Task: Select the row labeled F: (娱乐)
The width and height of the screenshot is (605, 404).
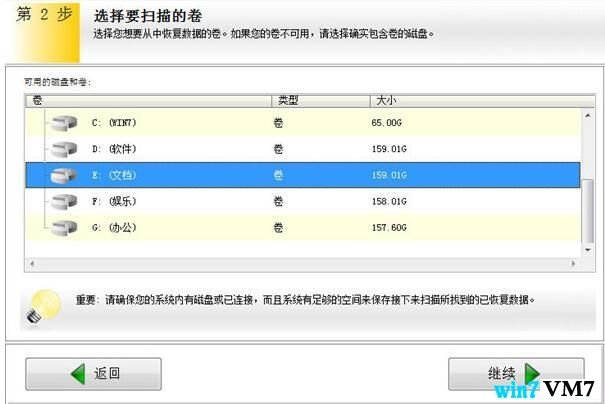Action: point(303,201)
